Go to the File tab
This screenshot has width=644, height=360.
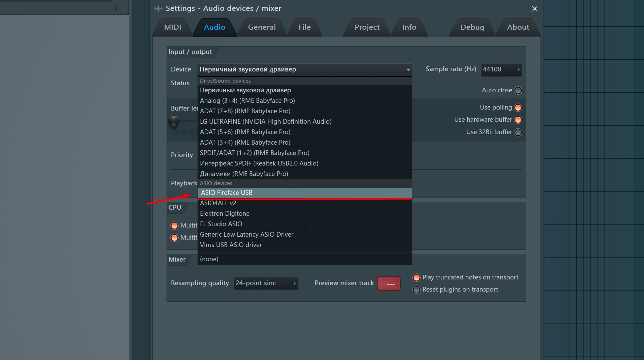tap(304, 27)
